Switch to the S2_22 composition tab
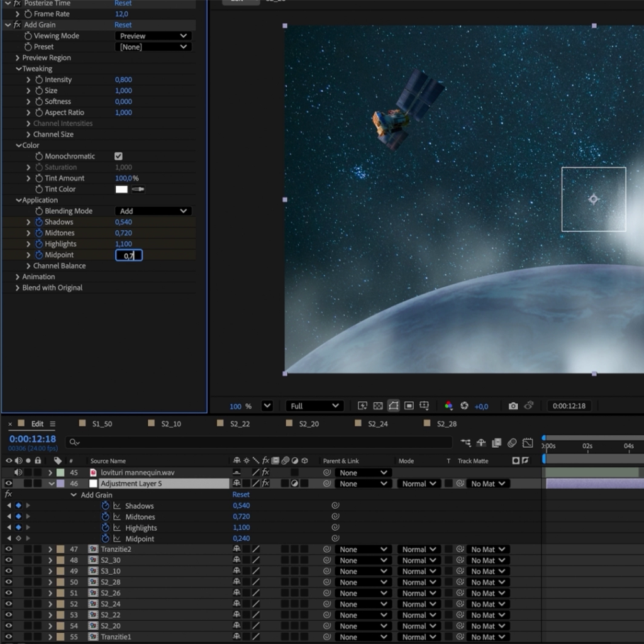 [240, 424]
